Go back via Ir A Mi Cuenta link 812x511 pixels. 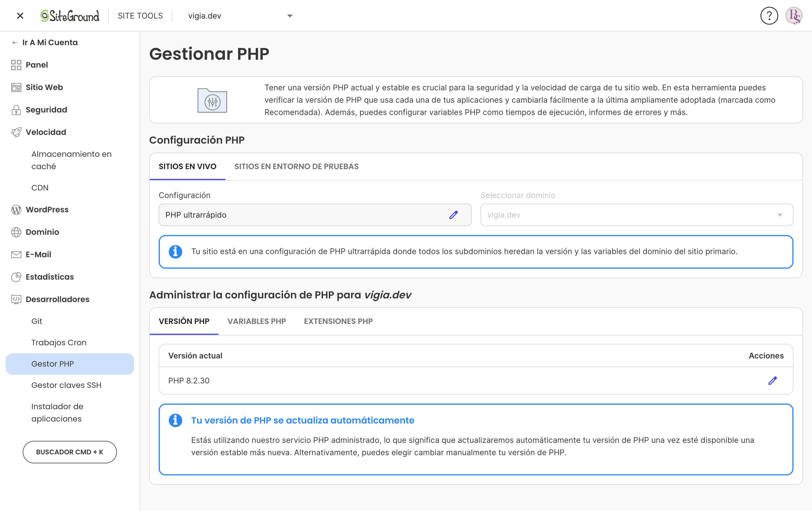[50, 43]
